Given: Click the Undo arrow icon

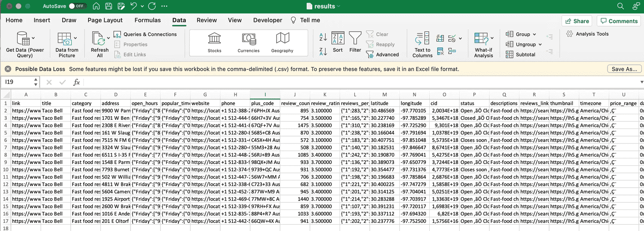Looking at the screenshot, I should 134,6.
